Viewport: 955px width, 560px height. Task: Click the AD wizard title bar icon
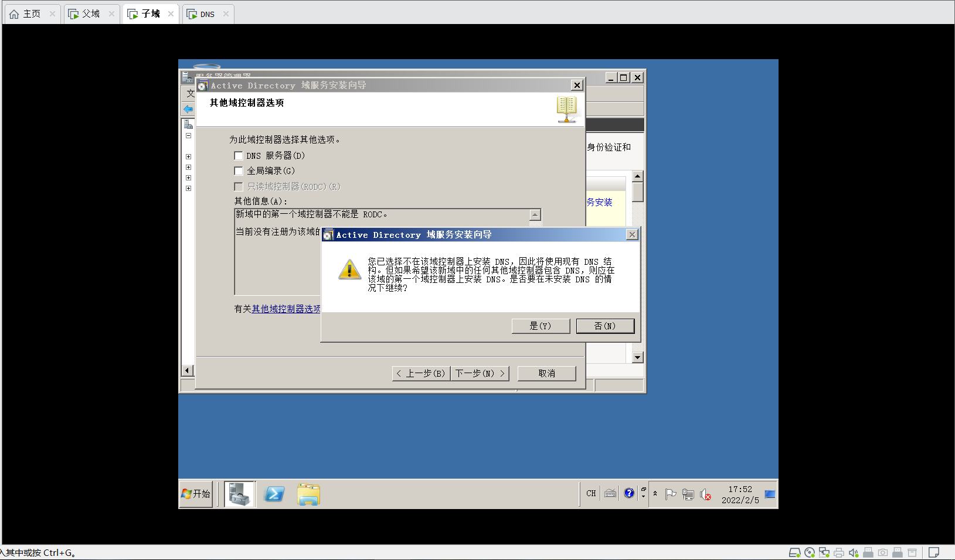(202, 86)
